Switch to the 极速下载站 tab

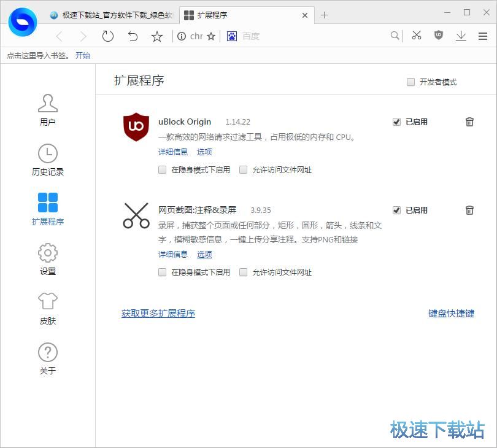tap(111, 15)
